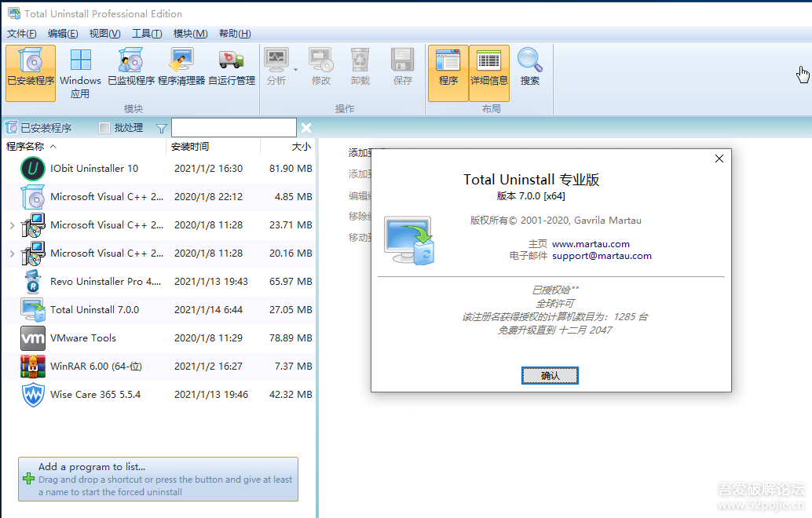Open the 已监视程序 module
812x518 pixels.
pos(131,67)
